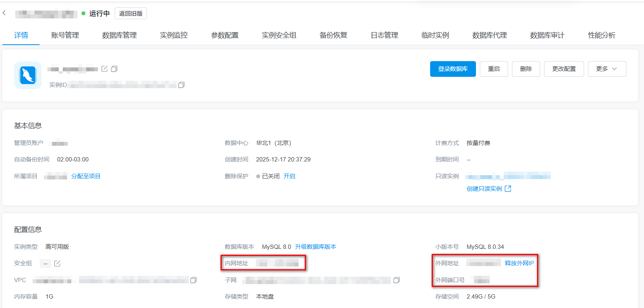644x308 pixels.
Task: Go back using the top-left chevron
Action: point(4,13)
